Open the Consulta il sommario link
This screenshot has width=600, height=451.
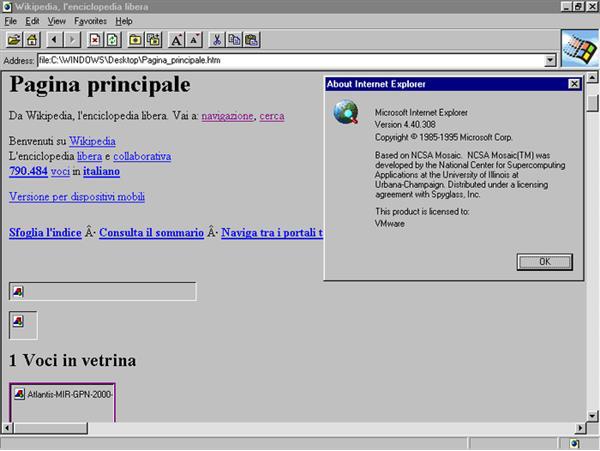(x=151, y=233)
